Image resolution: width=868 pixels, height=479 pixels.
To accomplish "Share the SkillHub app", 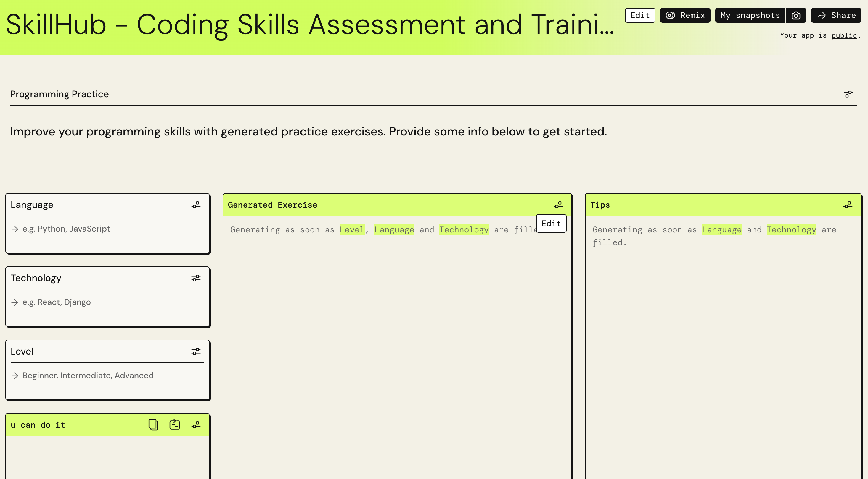I will tap(836, 15).
